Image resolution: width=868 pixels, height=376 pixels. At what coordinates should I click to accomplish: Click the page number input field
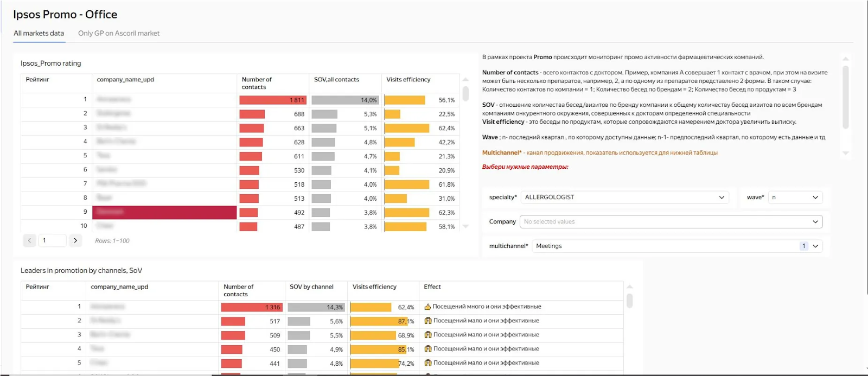click(x=53, y=240)
